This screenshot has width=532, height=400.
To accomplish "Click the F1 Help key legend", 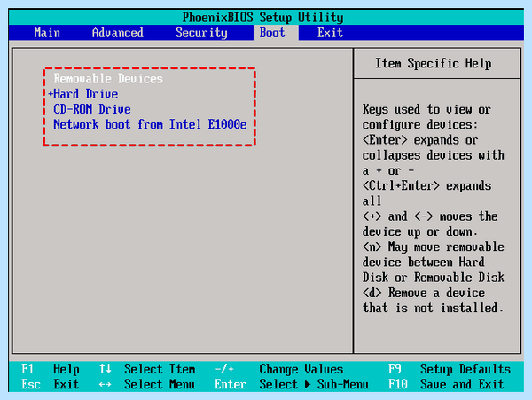I will 51,369.
